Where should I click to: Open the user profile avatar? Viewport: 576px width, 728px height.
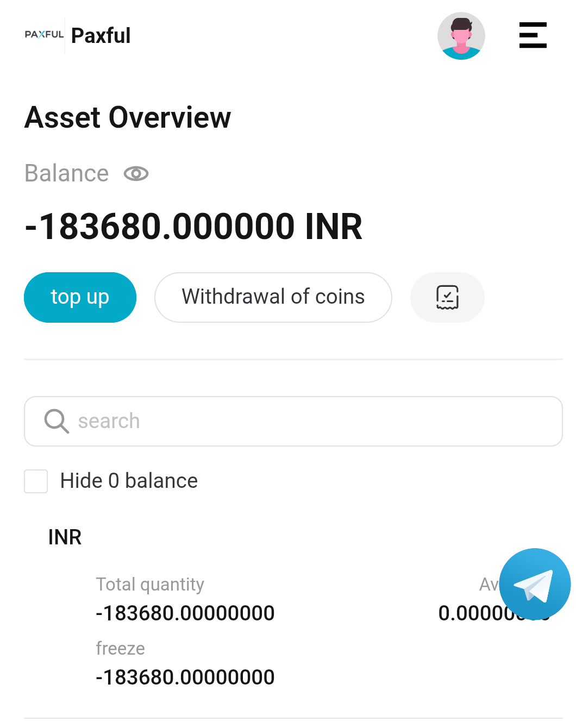[x=461, y=36]
